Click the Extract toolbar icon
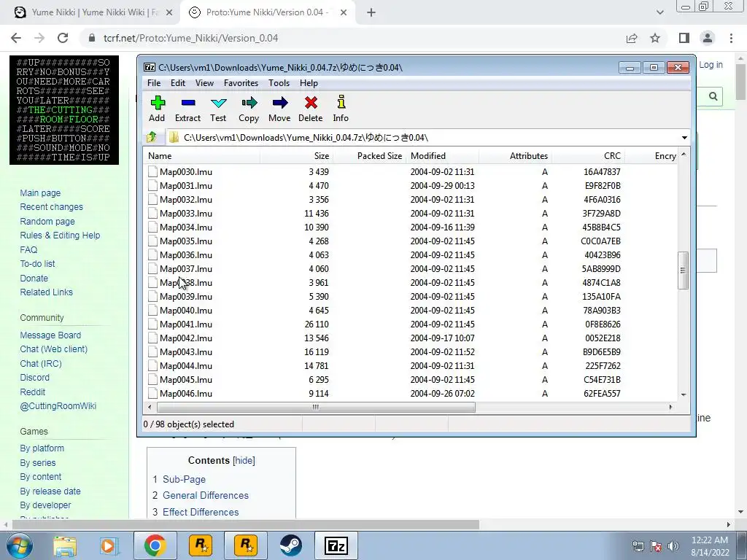Viewport: 747px width, 560px height. (187, 109)
